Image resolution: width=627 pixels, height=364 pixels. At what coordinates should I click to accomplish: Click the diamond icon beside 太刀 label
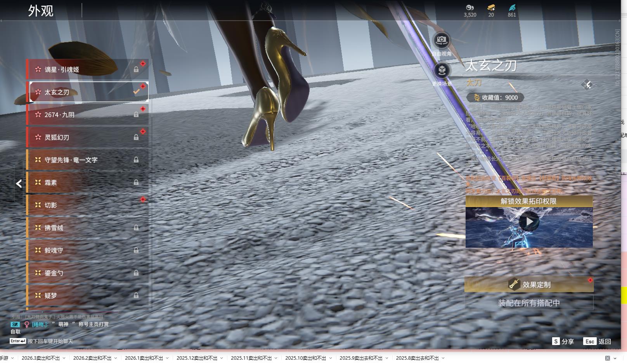click(587, 85)
